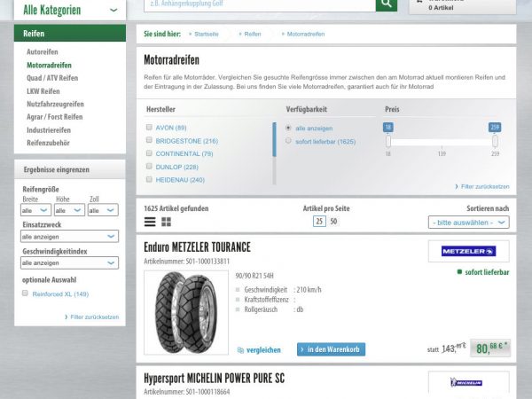Open the Alle Kategorien dropdown
532x399 pixels.
point(70,10)
